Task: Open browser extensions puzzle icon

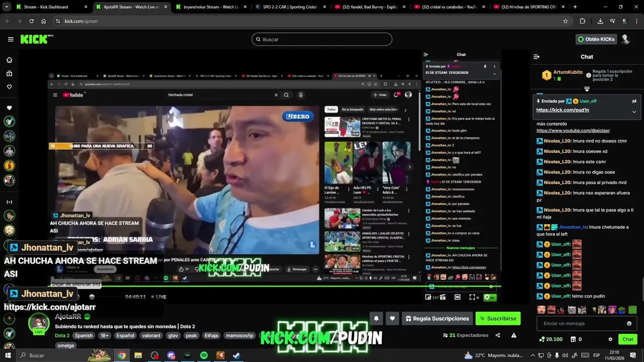Action: (x=583, y=21)
